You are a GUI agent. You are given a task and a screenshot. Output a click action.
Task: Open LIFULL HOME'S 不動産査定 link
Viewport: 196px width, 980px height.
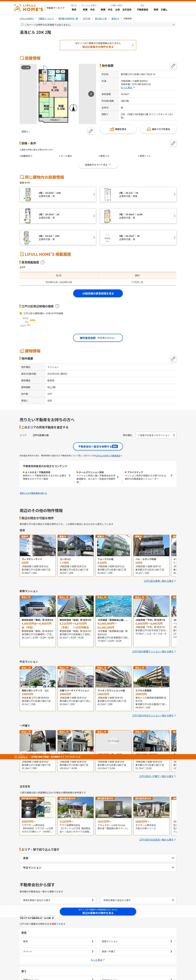click(x=108, y=455)
